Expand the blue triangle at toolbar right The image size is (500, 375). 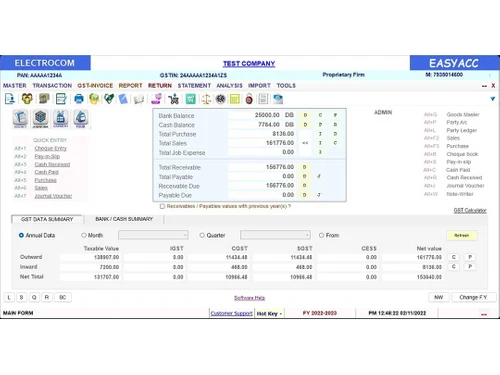493,99
